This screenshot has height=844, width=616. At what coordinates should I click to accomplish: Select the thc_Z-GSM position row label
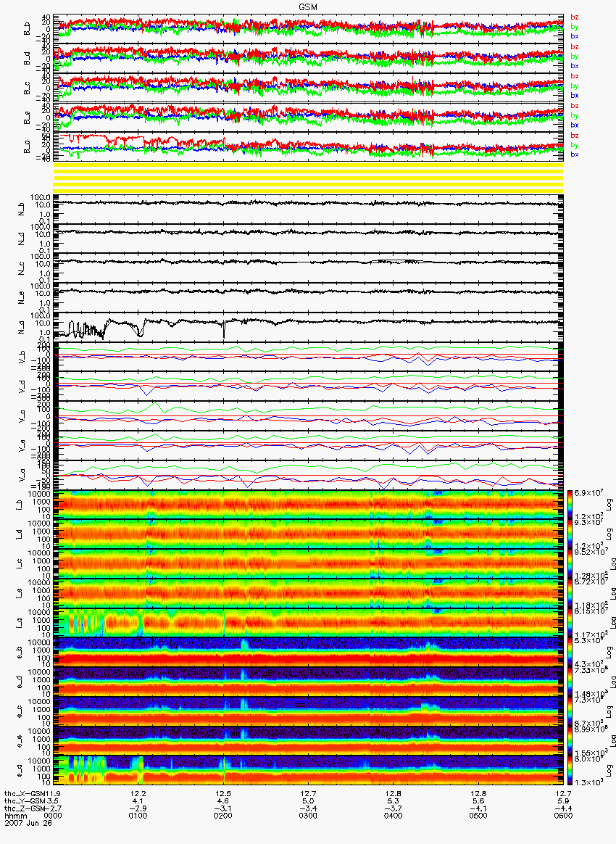point(26,808)
